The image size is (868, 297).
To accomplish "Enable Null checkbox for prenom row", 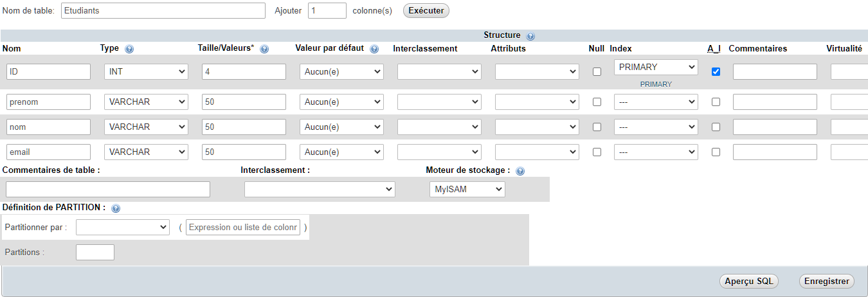I will click(597, 102).
